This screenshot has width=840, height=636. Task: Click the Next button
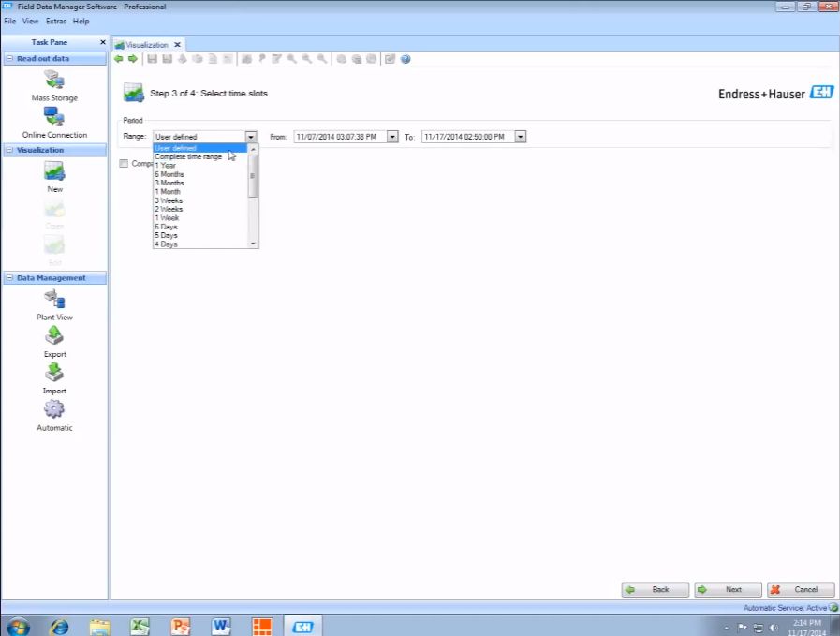click(728, 589)
